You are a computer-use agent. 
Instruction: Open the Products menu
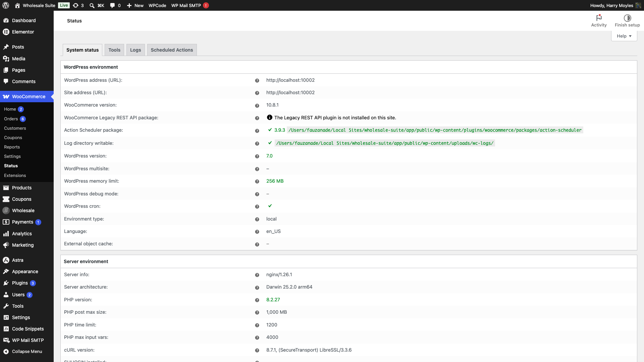pyautogui.click(x=27, y=188)
